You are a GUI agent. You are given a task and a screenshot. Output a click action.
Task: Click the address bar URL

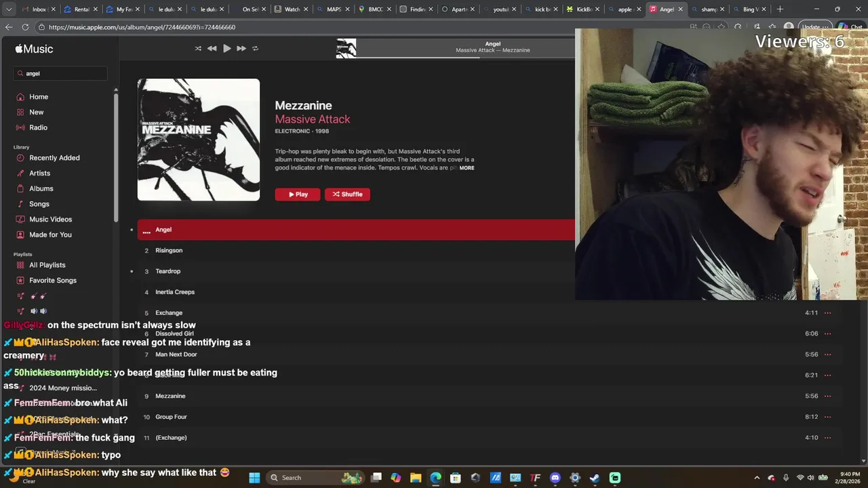pos(142,27)
